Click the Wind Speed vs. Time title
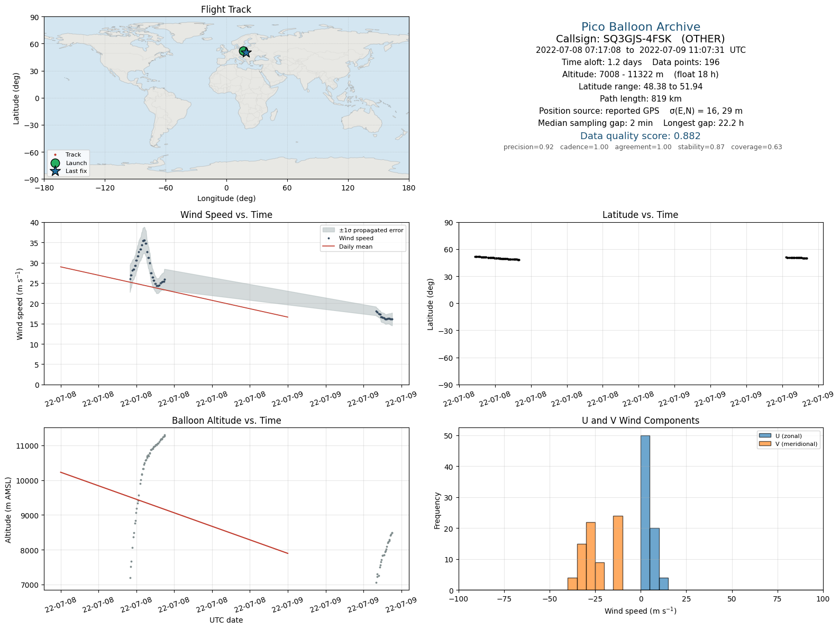840x629 pixels. click(226, 215)
